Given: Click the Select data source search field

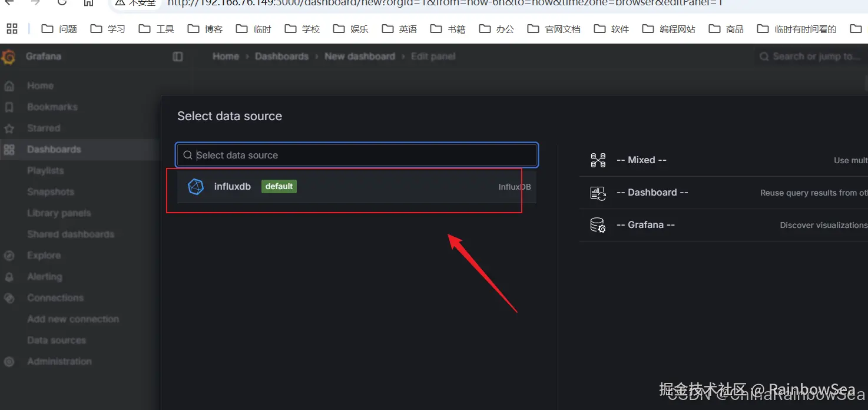Looking at the screenshot, I should (357, 155).
